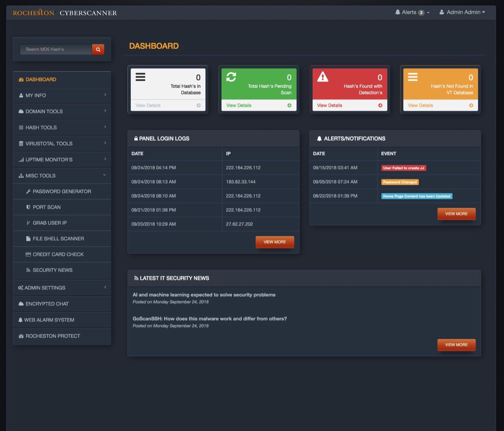504x431 pixels.
Task: Open the Admin Admin account dropdown caret
Action: [483, 12]
